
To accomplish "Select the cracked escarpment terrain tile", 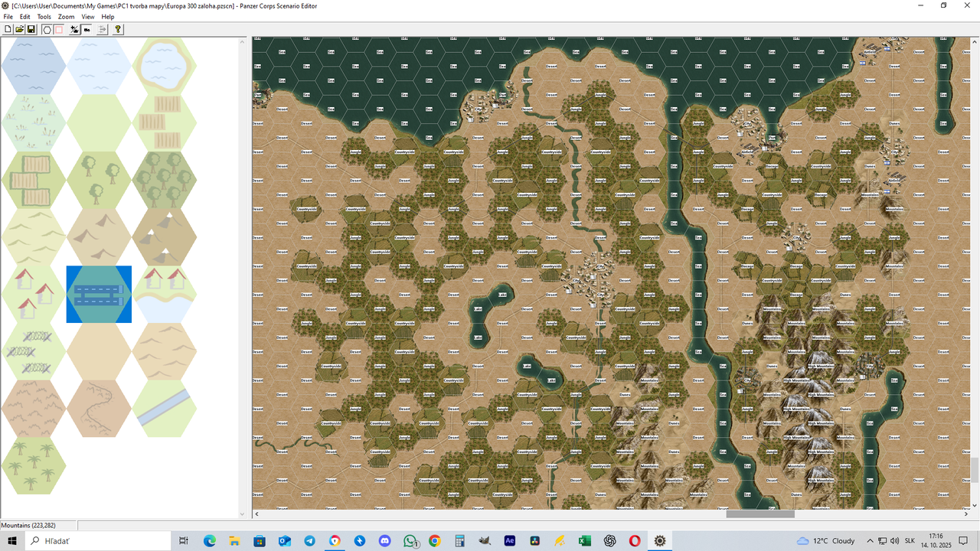I will (x=99, y=409).
